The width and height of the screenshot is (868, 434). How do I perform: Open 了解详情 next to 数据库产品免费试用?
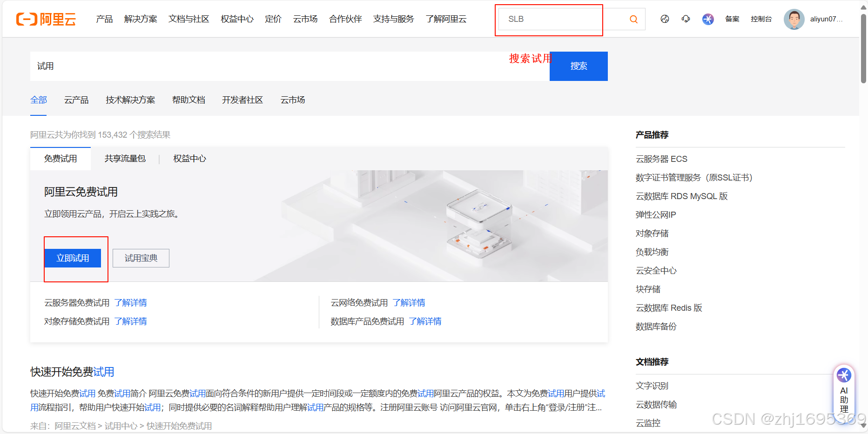[x=425, y=321]
